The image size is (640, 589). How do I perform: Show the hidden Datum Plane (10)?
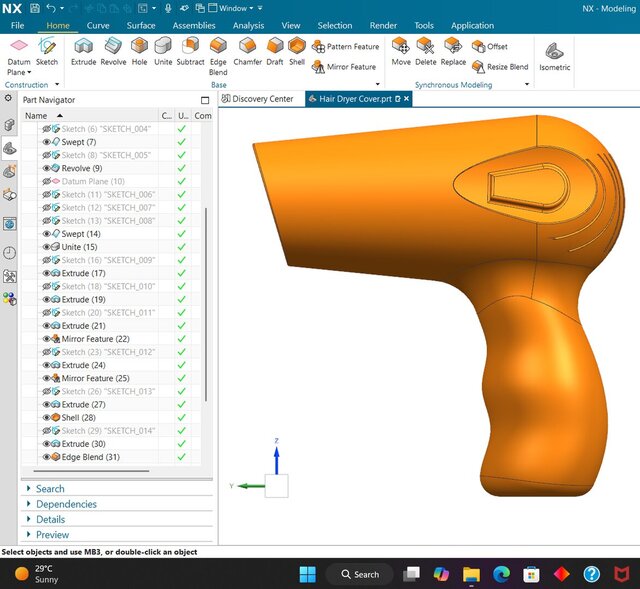pos(46,181)
